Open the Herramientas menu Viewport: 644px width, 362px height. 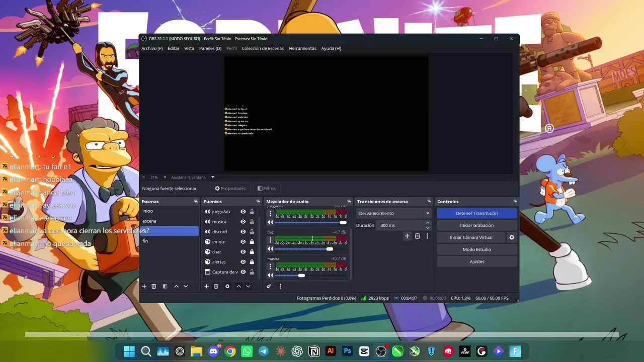click(302, 48)
